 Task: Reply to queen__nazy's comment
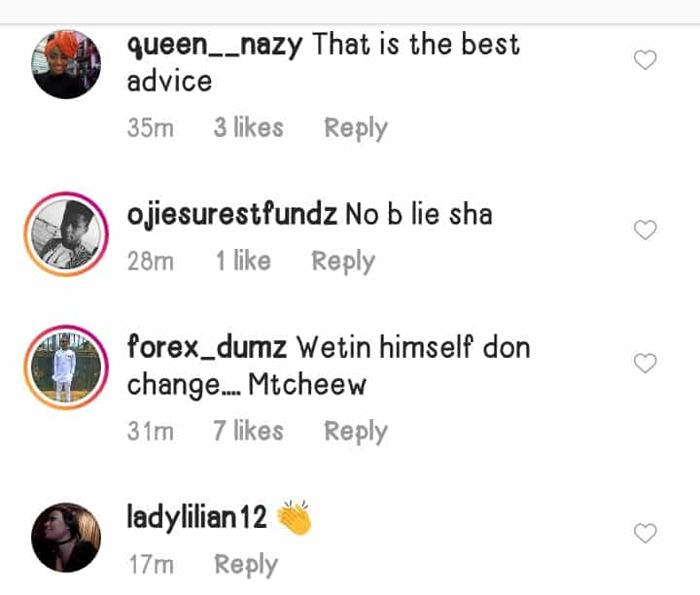(x=355, y=128)
